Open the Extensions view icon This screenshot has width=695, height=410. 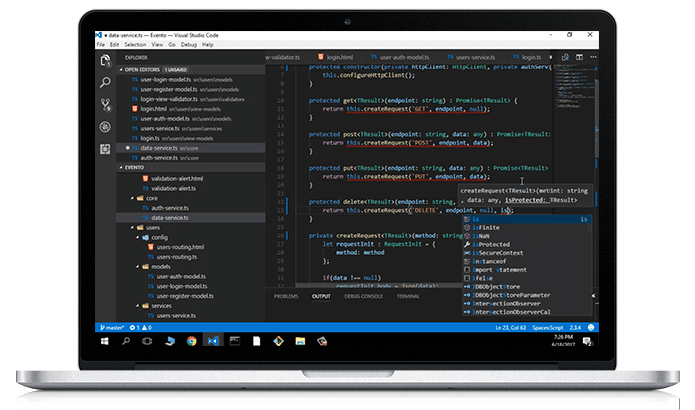pyautogui.click(x=104, y=148)
